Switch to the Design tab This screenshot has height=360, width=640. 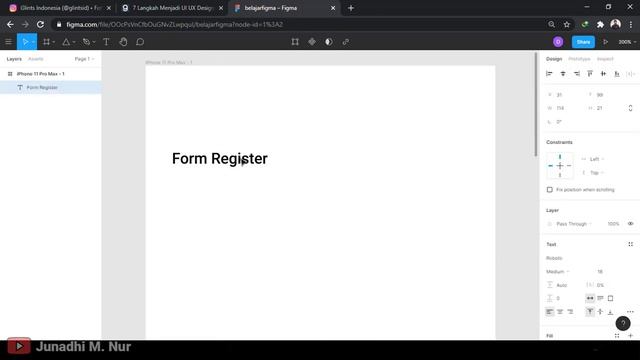click(x=554, y=59)
